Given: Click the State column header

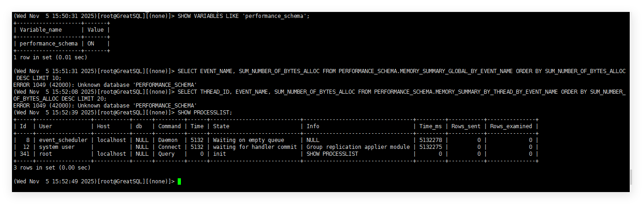Looking at the screenshot, I should coord(221,126).
